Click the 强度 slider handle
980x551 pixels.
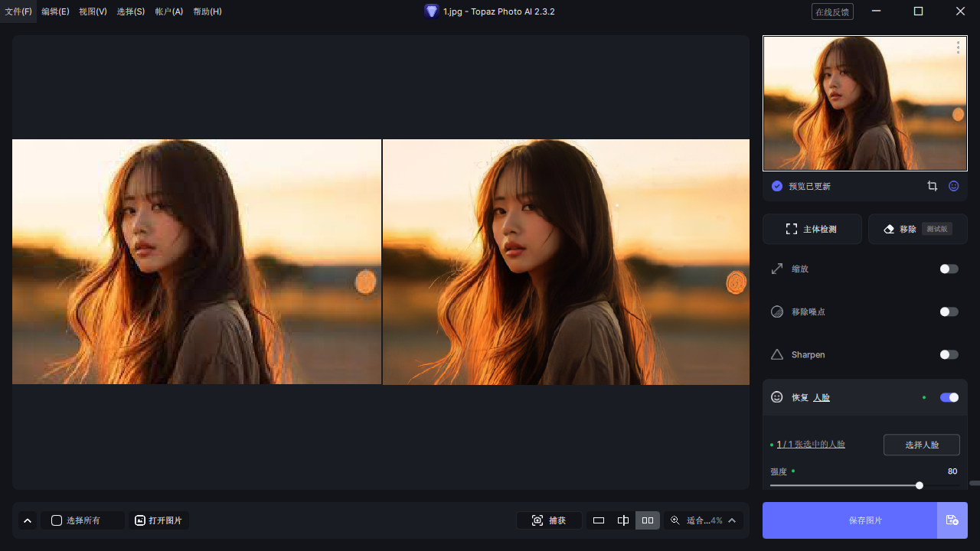tap(920, 485)
